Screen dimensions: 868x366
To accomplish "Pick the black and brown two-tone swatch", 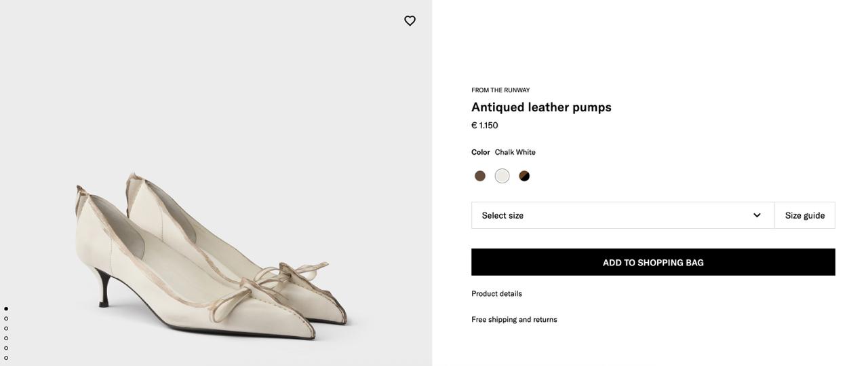I will click(524, 176).
